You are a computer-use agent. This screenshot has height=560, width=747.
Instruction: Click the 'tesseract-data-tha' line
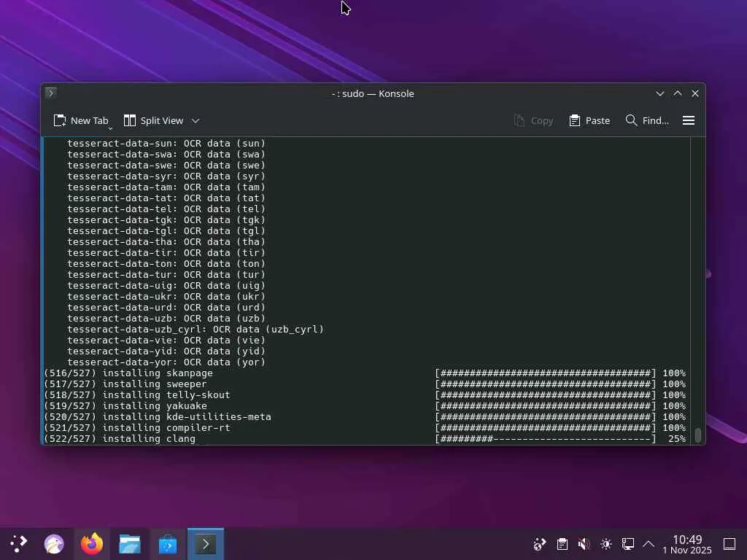(166, 241)
